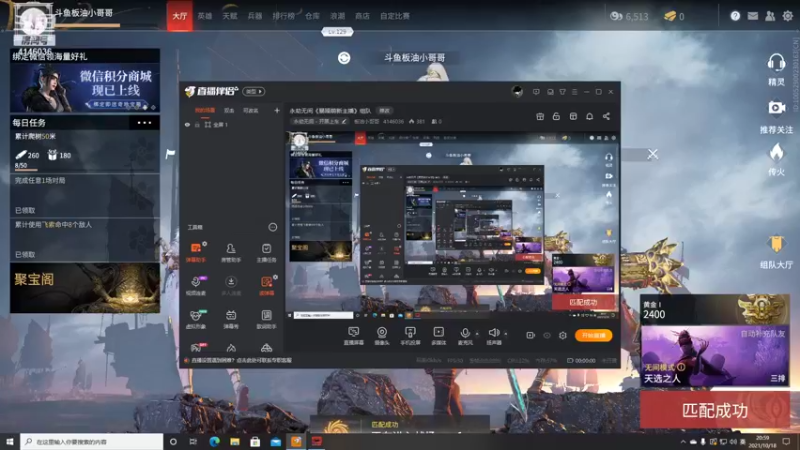Add a 摄像头 camera source
This screenshot has width=800, height=450.
pyautogui.click(x=382, y=336)
